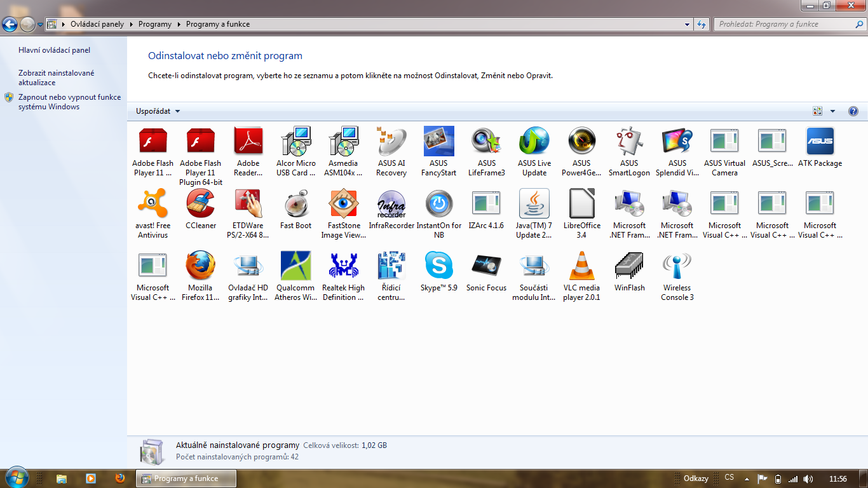Click the CS language indicator in taskbar
This screenshot has width=868, height=488.
click(x=729, y=478)
